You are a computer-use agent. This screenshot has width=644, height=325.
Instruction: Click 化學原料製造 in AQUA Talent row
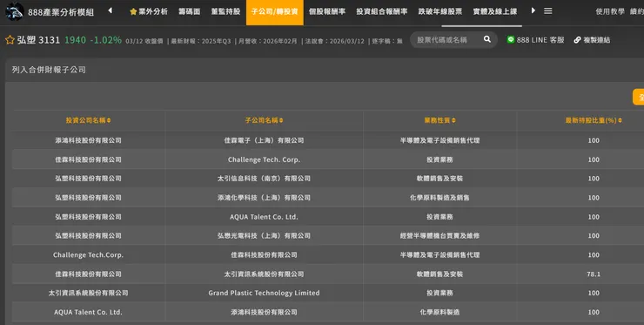[439, 312]
